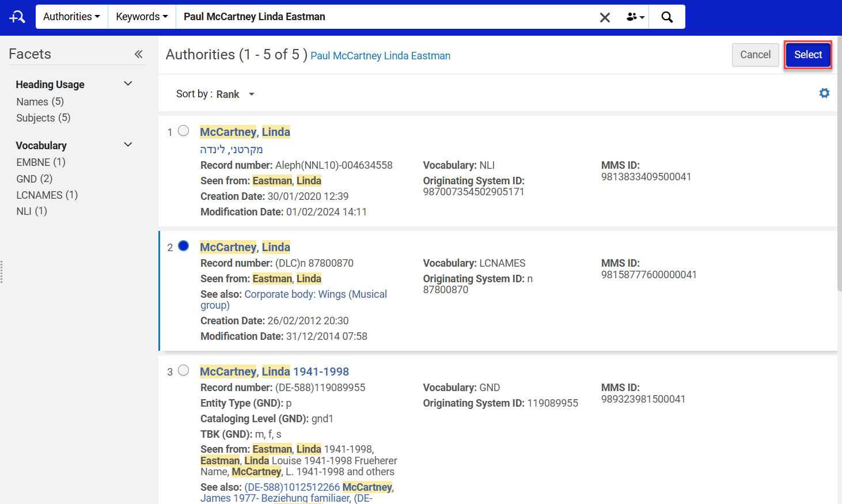
Task: Filter by GND (2) vocabulary facet
Action: pyautogui.click(x=35, y=179)
